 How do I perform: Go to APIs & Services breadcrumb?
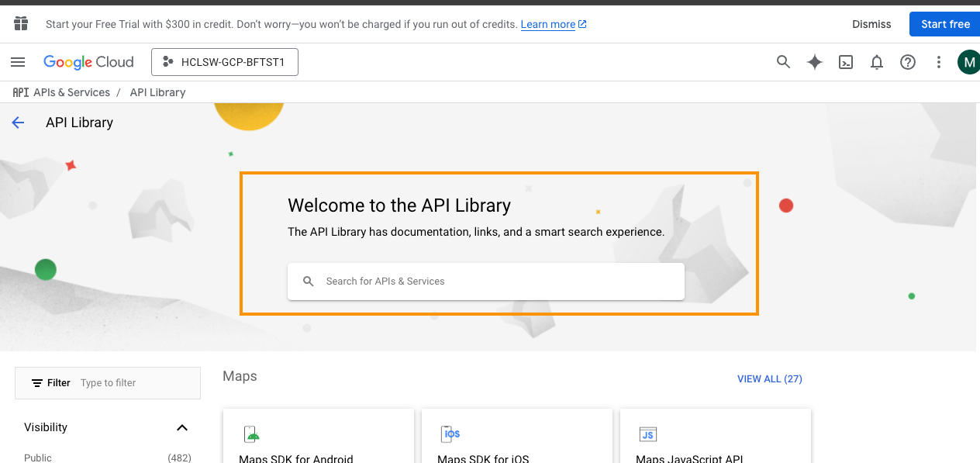click(71, 92)
